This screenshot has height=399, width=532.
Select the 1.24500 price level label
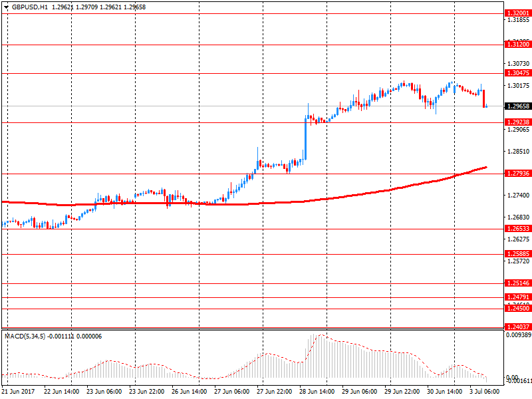(518, 309)
